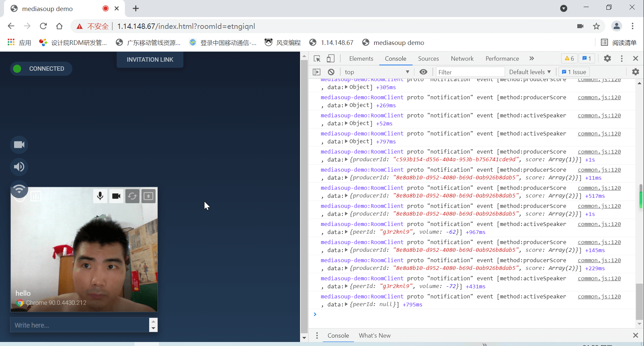Viewport: 644px width, 346px height.
Task: Expand data object with volume -72
Action: pos(346,286)
